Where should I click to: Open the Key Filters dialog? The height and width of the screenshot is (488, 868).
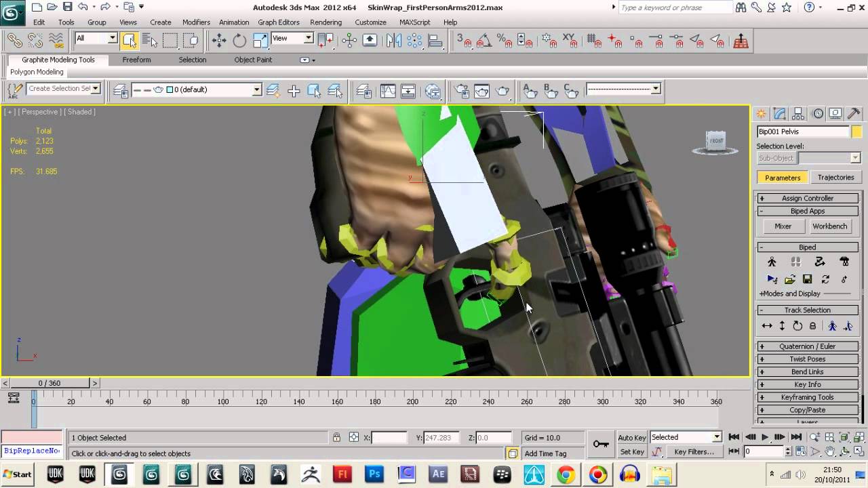(694, 452)
